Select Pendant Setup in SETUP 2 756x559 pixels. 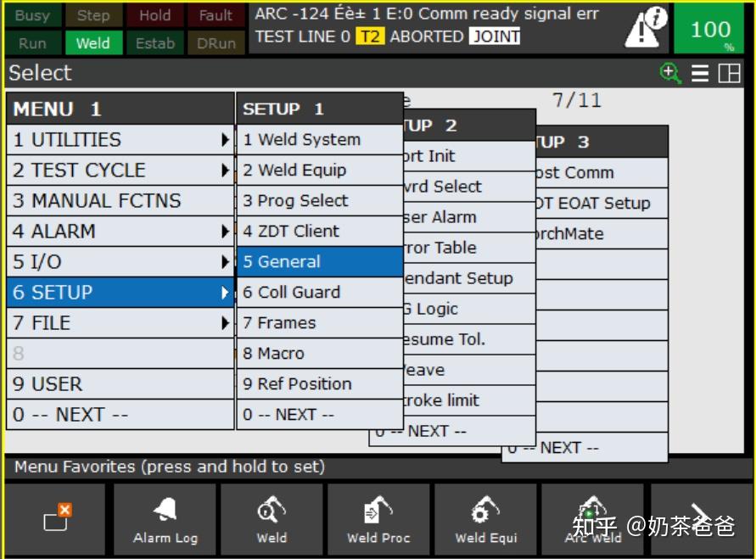[x=469, y=278]
